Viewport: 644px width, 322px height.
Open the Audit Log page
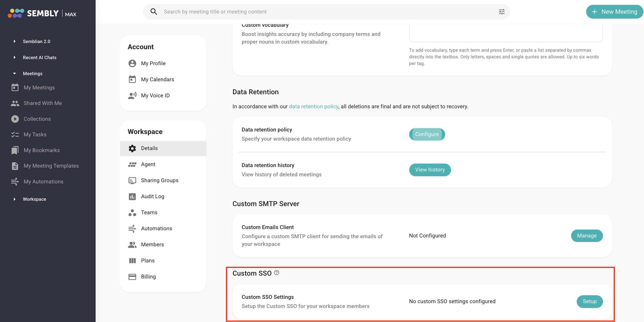click(x=163, y=196)
